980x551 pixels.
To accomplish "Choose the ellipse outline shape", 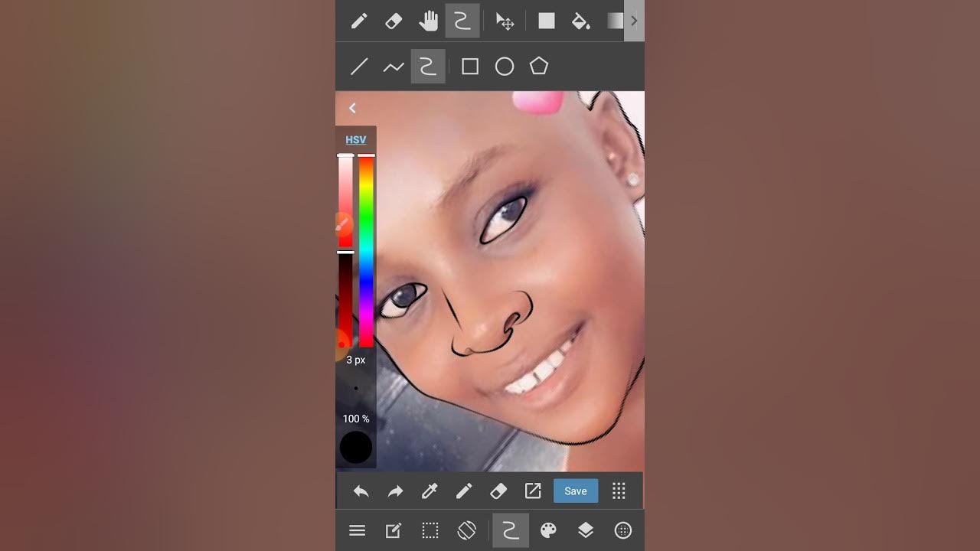I will 505,67.
